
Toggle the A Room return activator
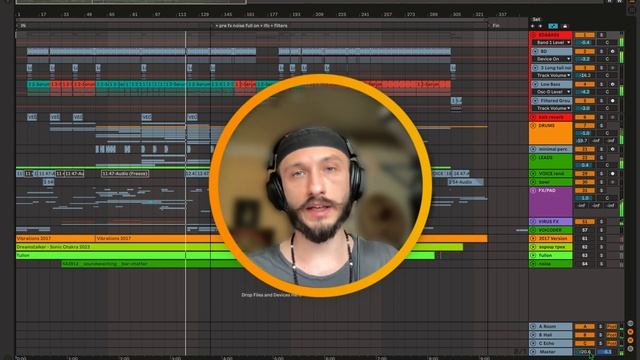[x=584, y=327]
